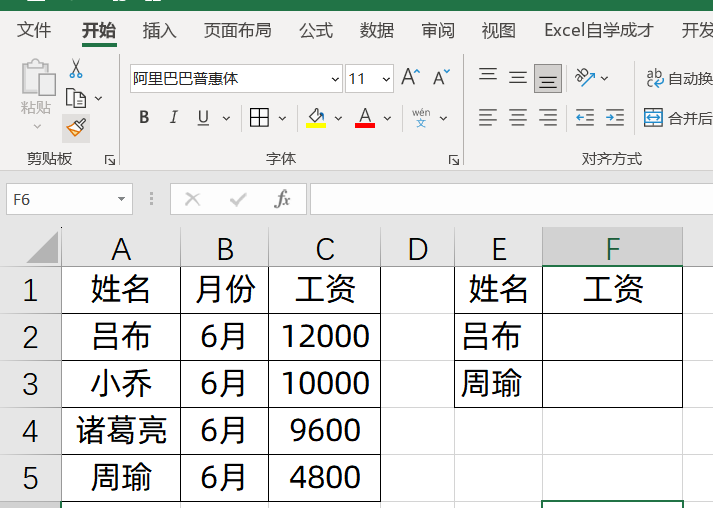
Task: Click the Format Painter brush icon
Action: [75, 127]
